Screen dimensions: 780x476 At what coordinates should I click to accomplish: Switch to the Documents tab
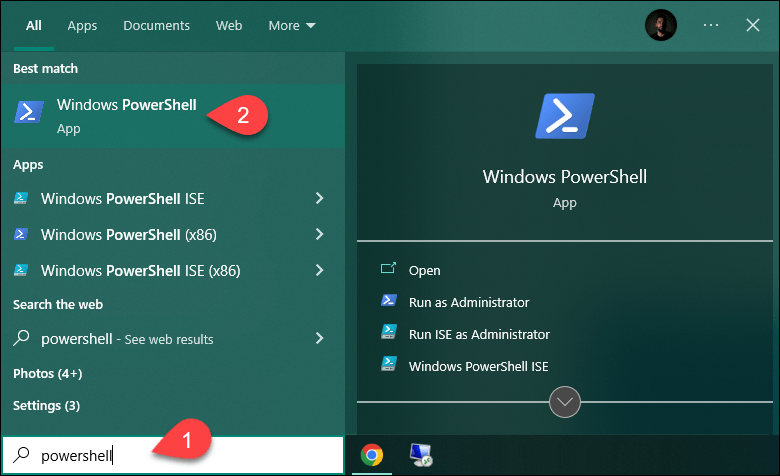(156, 25)
